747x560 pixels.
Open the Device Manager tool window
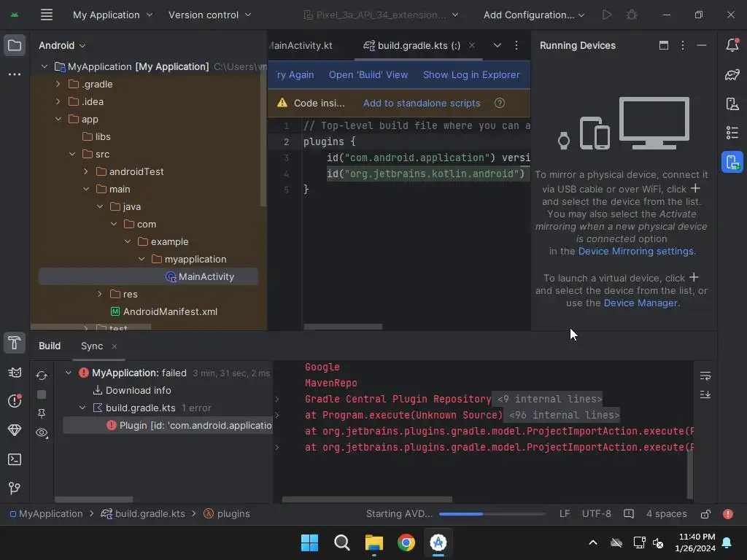(x=732, y=104)
